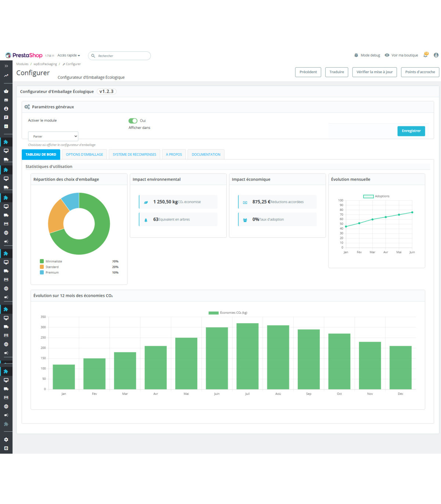Image resolution: width=441 pixels, height=504 pixels.
Task: Click Vérifier la mise à jour button
Action: pyautogui.click(x=374, y=72)
